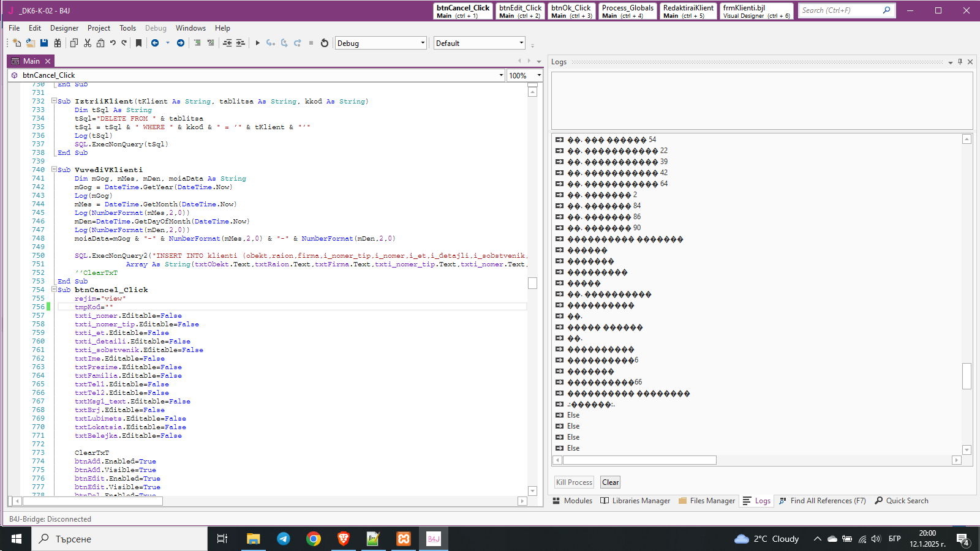Screen dimensions: 980x551
Task: Switch to the Logs tab
Action: pos(756,501)
